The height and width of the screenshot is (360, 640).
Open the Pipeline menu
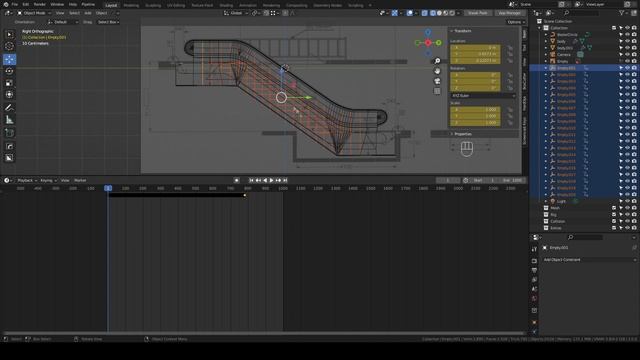point(88,4)
